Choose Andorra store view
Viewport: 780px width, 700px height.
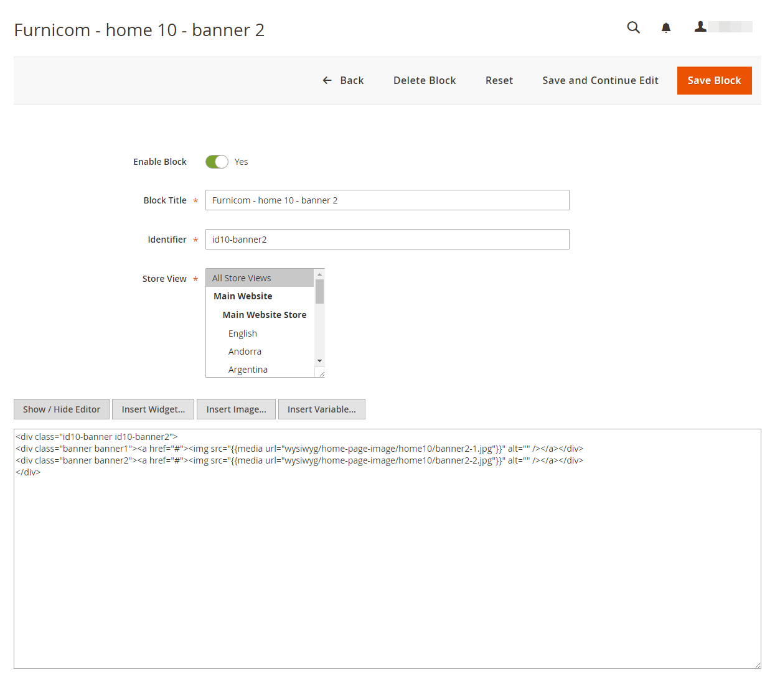[245, 352]
